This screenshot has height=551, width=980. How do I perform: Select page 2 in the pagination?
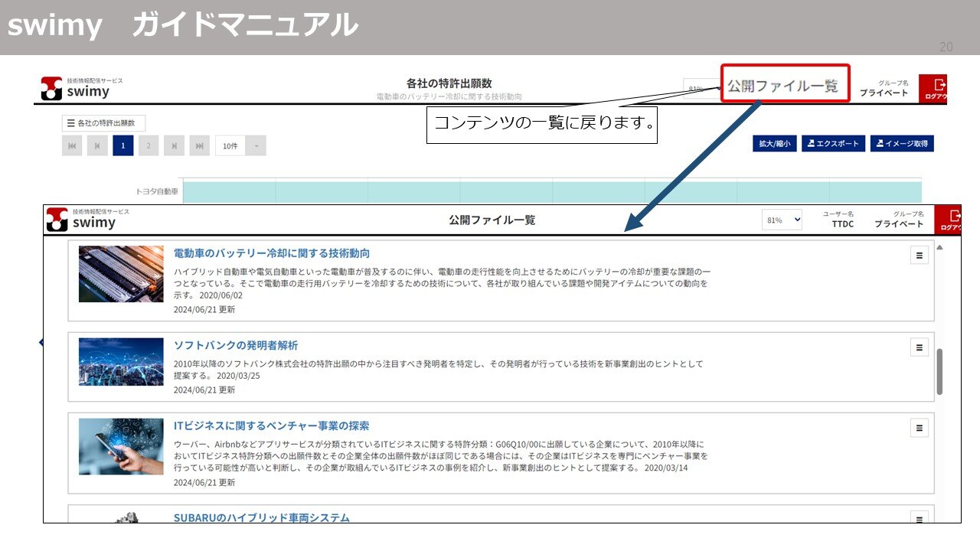[148, 145]
